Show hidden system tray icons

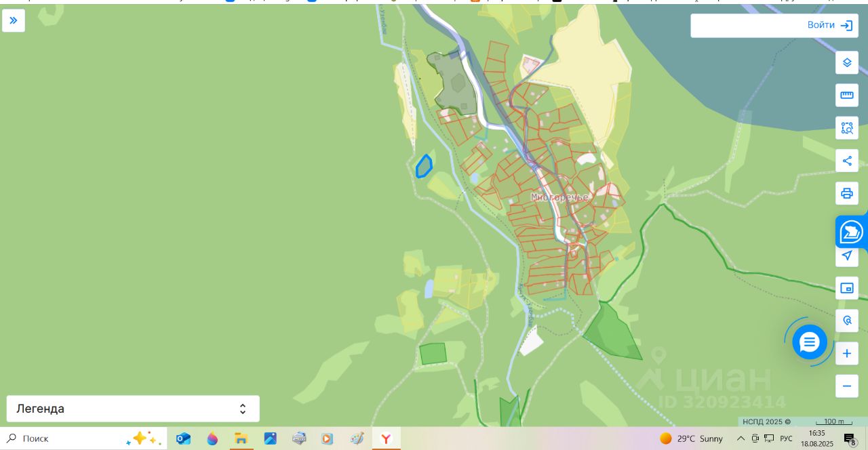[741, 438]
